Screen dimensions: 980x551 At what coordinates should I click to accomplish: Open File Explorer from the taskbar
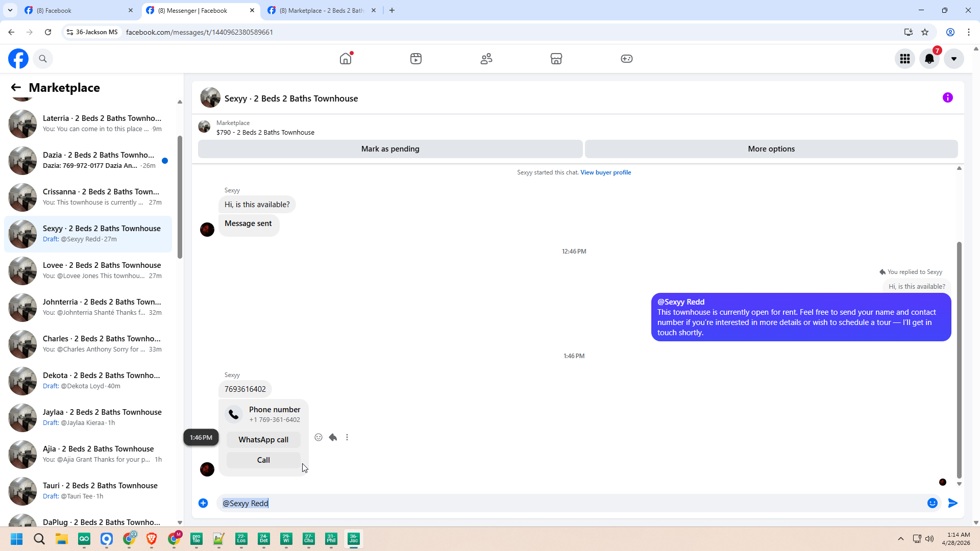click(x=62, y=539)
